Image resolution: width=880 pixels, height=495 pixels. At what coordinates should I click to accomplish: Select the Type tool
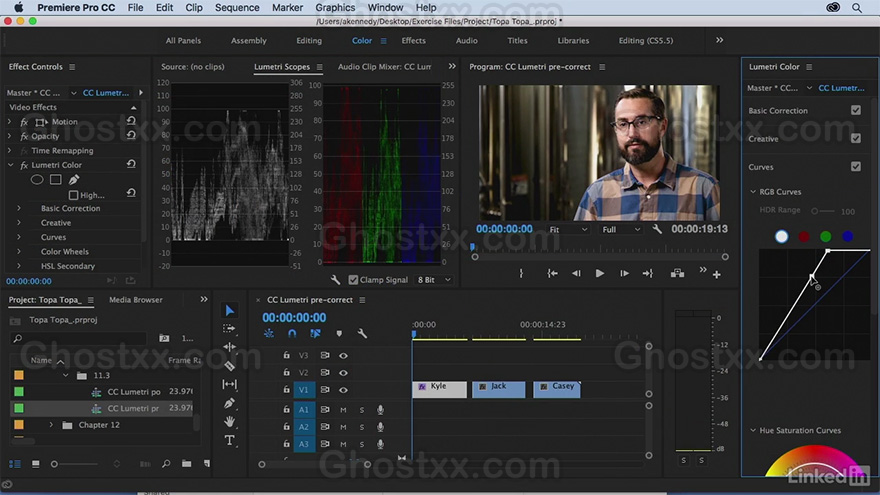coord(230,440)
